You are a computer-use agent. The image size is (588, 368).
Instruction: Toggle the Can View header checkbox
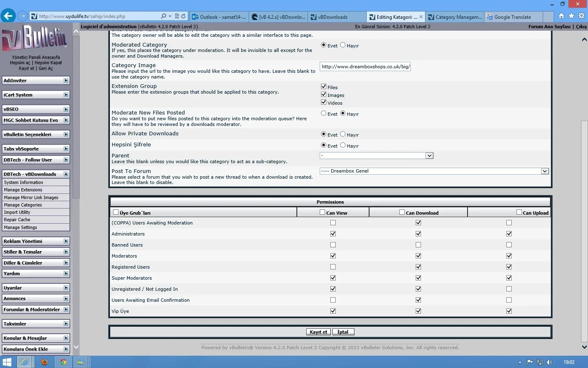point(322,212)
